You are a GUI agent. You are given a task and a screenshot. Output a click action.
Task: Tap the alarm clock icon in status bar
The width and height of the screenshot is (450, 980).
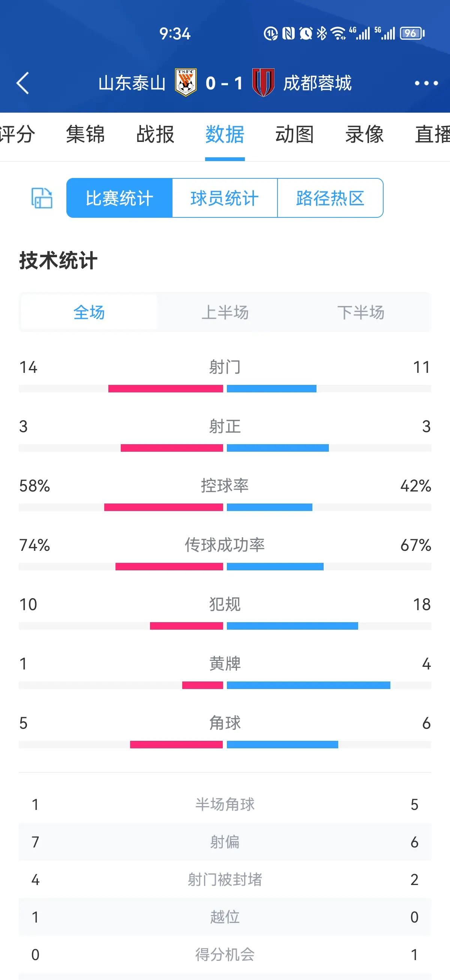tap(307, 33)
